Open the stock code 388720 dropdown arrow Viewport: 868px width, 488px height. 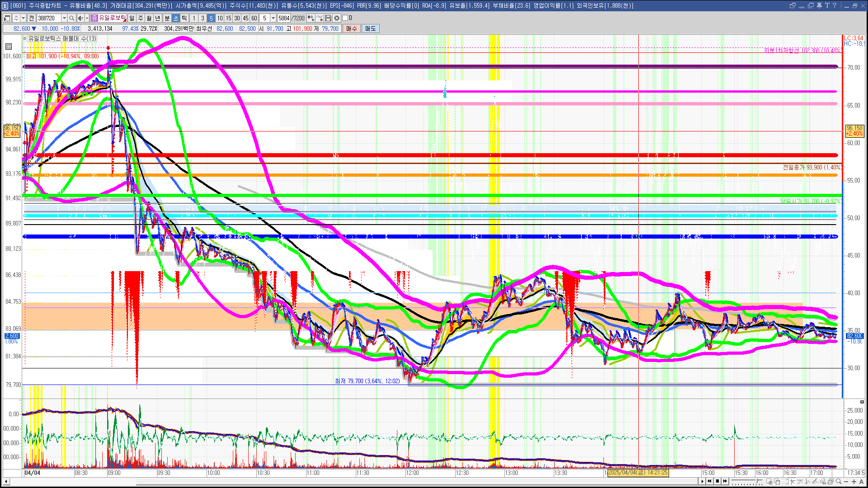click(64, 18)
